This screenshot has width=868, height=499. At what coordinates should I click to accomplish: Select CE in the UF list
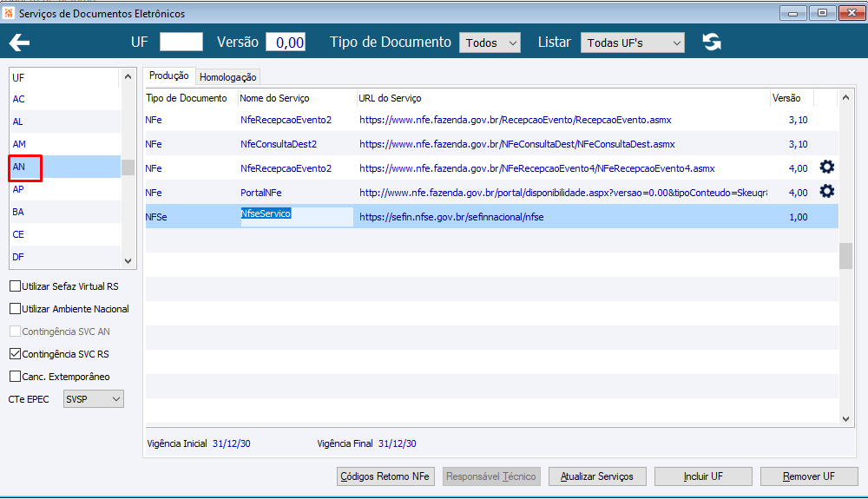coord(65,234)
